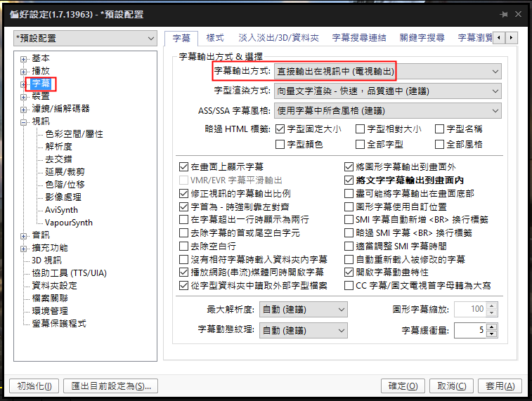Enable 全部字型 checkbox
The height and width of the screenshot is (401, 532).
click(x=360, y=145)
